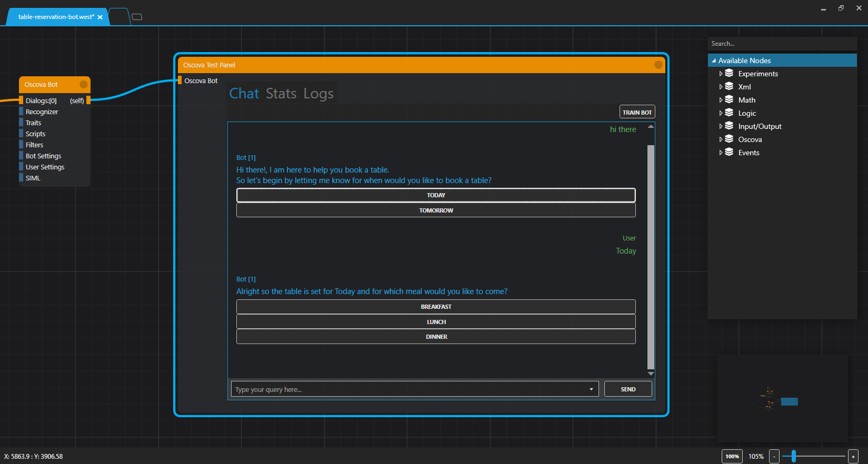Click the Experiments stack icon

click(729, 73)
